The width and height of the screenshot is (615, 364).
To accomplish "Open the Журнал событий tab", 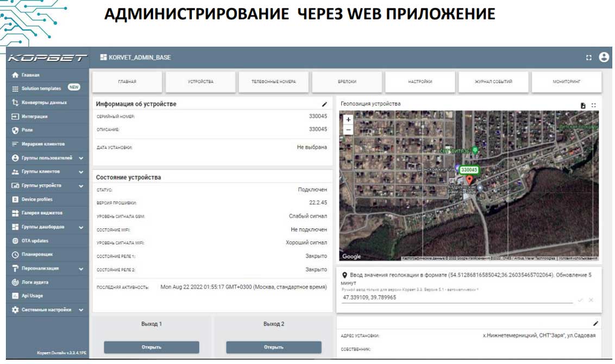I will (493, 82).
